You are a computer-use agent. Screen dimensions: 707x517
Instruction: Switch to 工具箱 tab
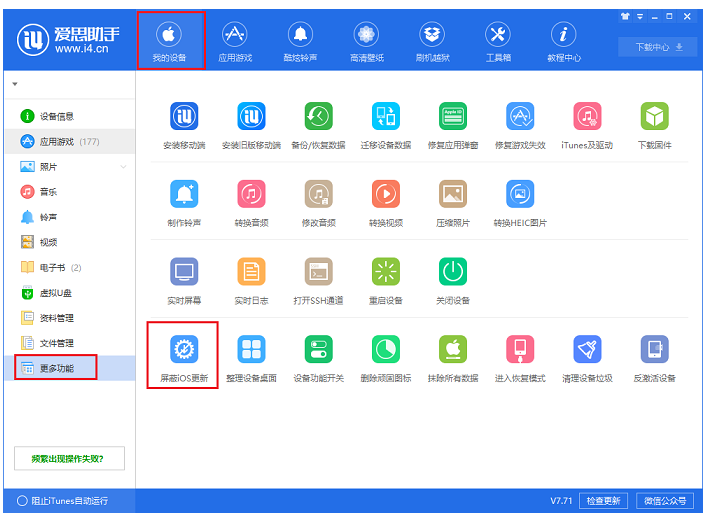pyautogui.click(x=498, y=42)
